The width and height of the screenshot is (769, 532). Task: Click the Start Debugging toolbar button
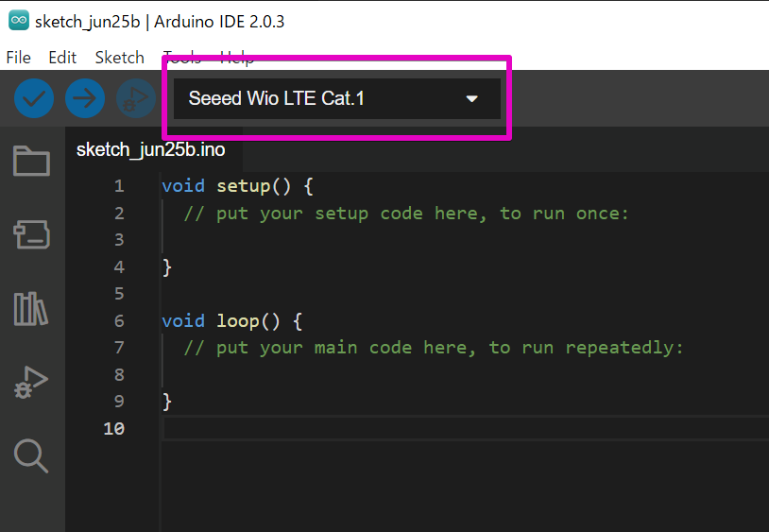point(136,98)
